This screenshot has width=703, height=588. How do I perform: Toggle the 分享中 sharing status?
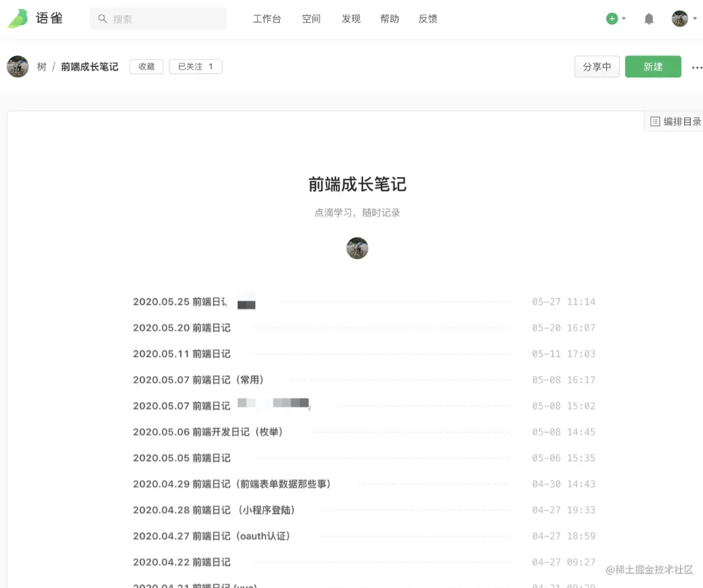tap(596, 67)
